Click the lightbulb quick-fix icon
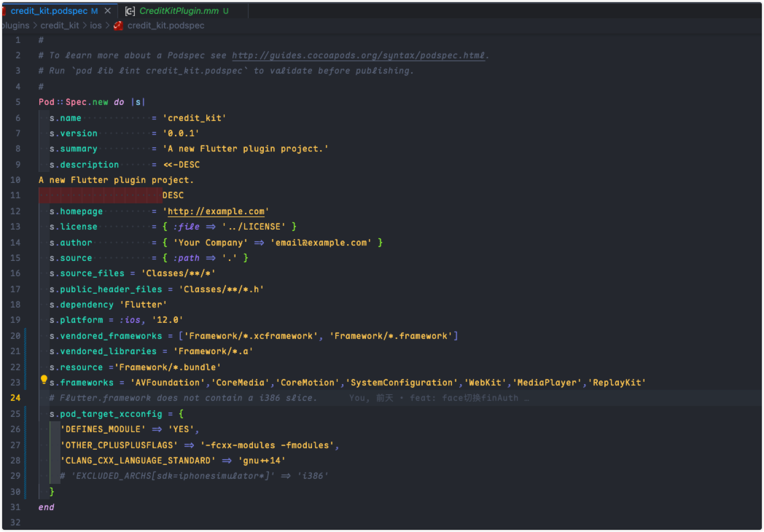The width and height of the screenshot is (764, 532). (x=44, y=380)
